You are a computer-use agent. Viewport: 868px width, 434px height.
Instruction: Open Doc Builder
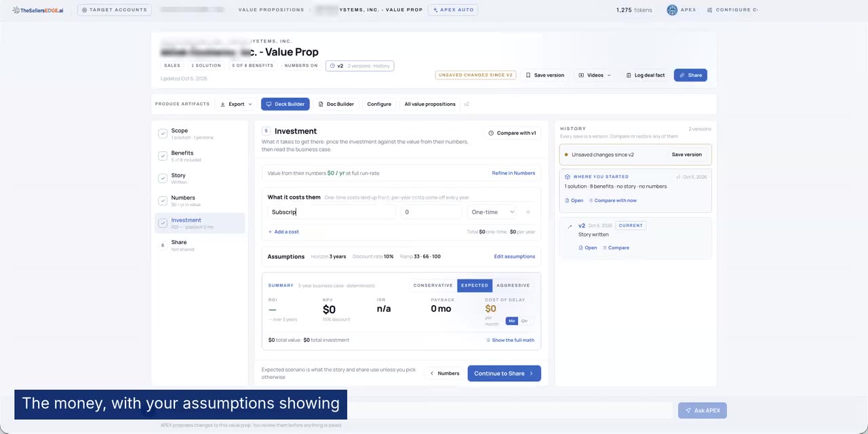tap(336, 104)
